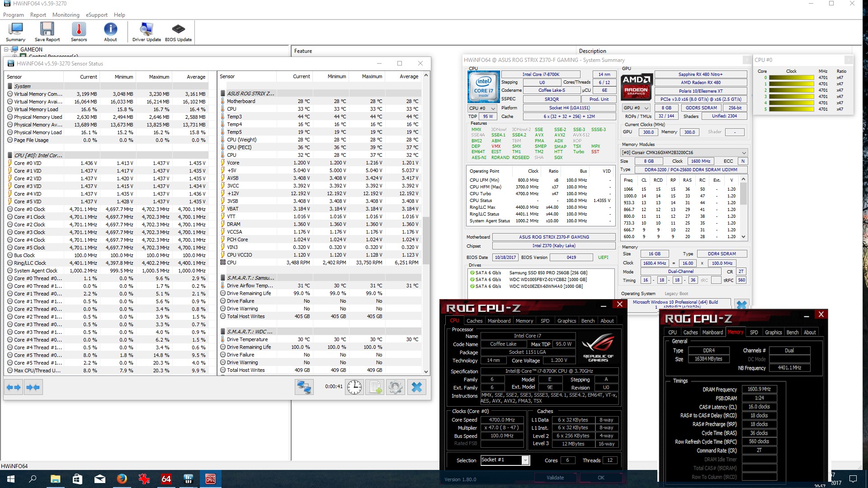Click the blue X close sensors icon

coord(417,387)
